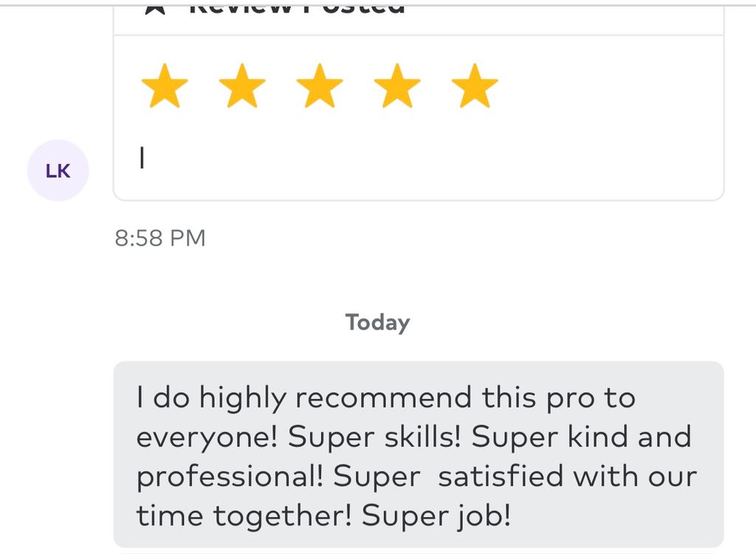Open the LK profile avatar
Viewport: 756px width, 554px height.
coord(58,170)
